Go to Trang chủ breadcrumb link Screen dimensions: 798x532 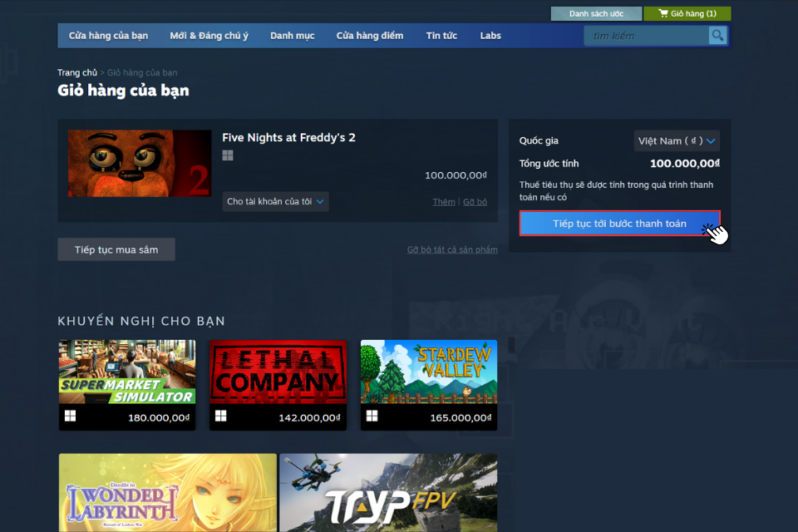click(76, 73)
